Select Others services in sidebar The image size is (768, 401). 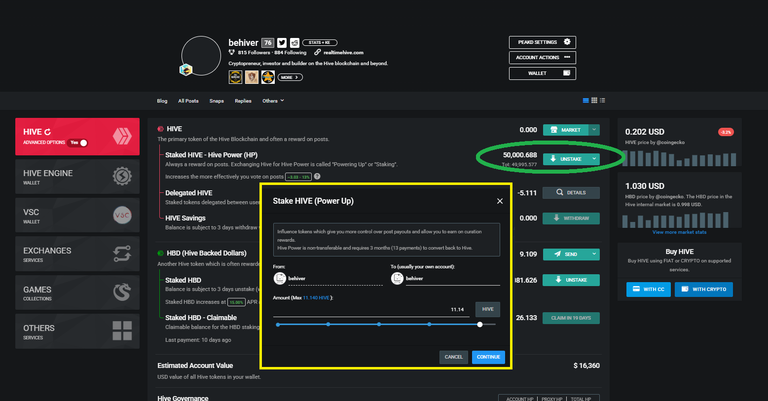point(77,331)
